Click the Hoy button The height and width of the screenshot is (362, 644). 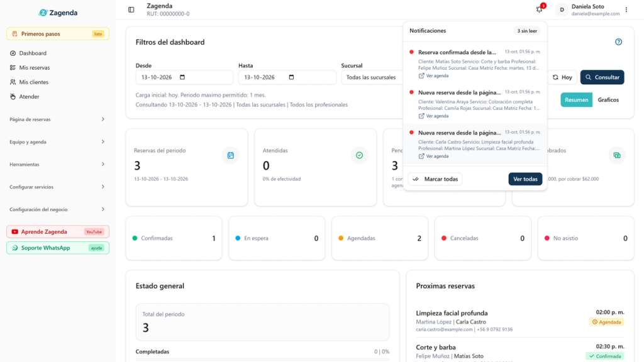click(562, 77)
